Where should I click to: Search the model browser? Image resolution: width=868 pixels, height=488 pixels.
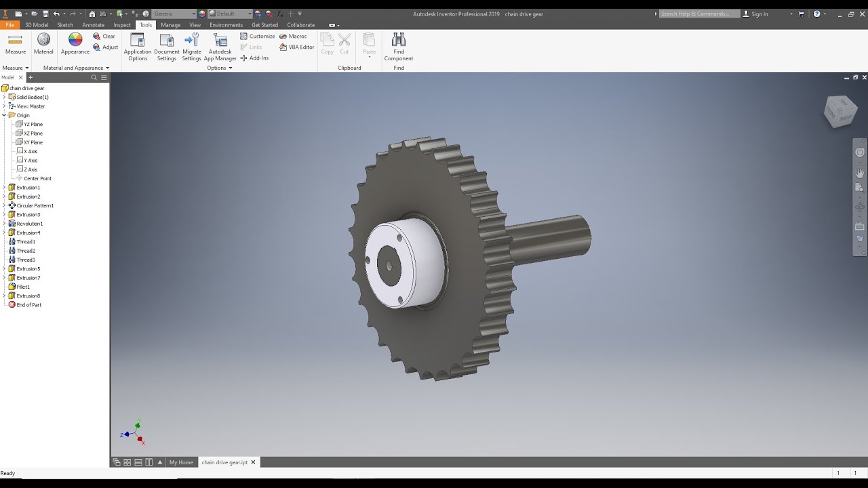pos(94,77)
